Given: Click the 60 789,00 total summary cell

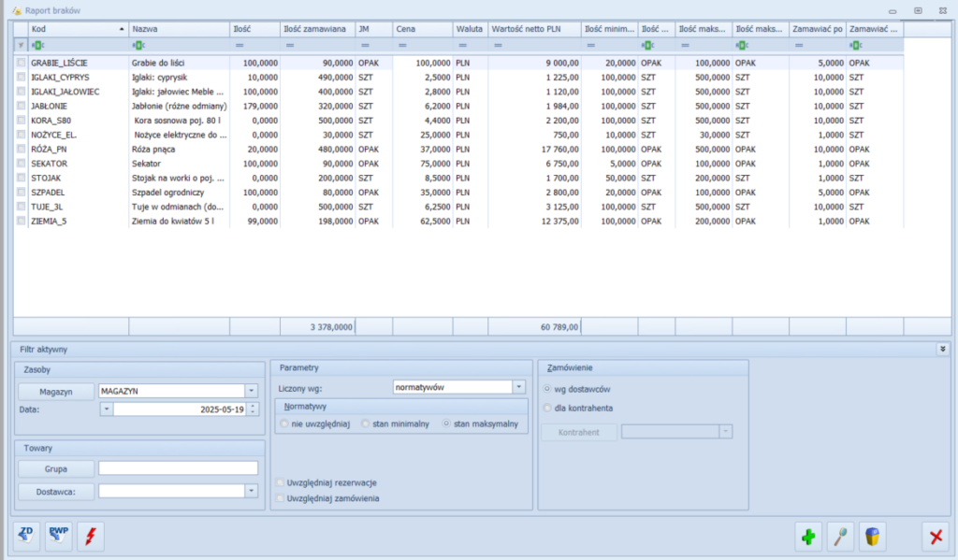Looking at the screenshot, I should point(534,326).
